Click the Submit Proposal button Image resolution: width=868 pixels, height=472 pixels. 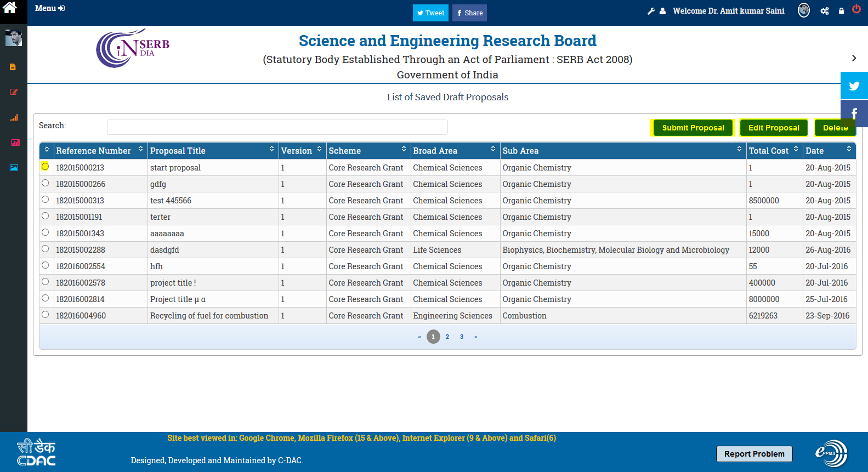pyautogui.click(x=693, y=128)
